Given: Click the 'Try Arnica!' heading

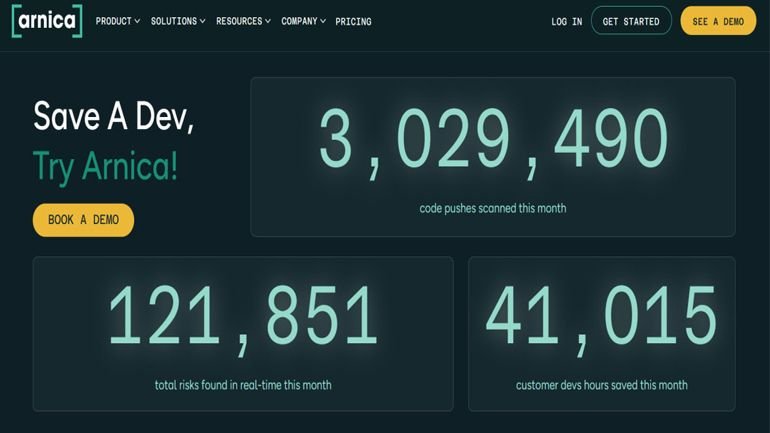Looking at the screenshot, I should point(105,167).
